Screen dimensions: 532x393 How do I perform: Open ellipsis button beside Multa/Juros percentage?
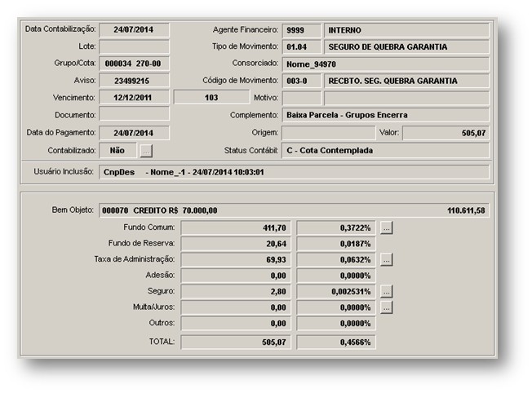point(387,307)
